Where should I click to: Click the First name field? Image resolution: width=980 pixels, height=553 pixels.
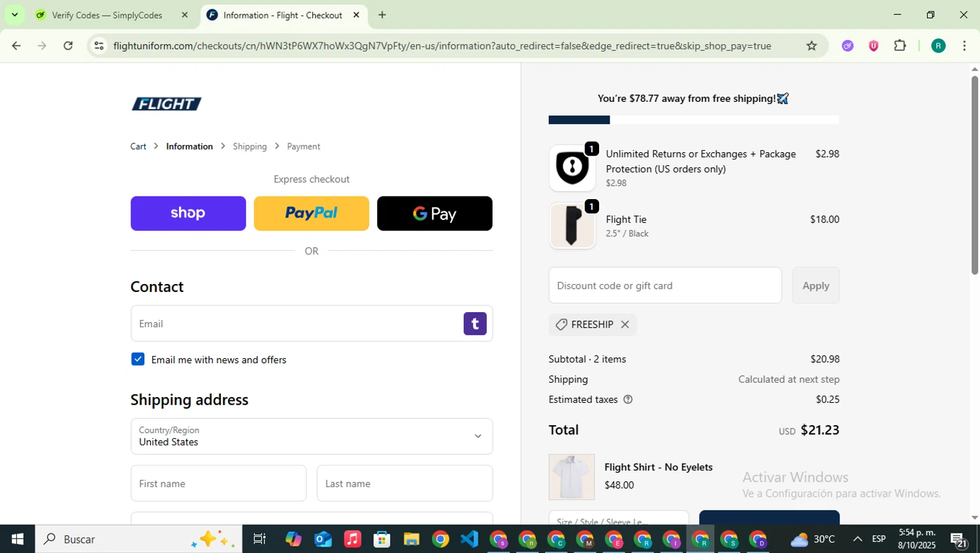tap(218, 483)
